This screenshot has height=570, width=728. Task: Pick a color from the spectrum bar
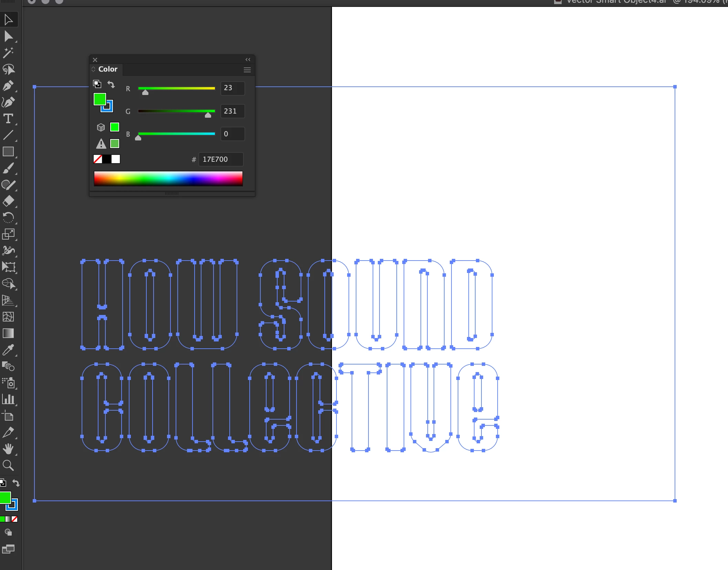(168, 178)
